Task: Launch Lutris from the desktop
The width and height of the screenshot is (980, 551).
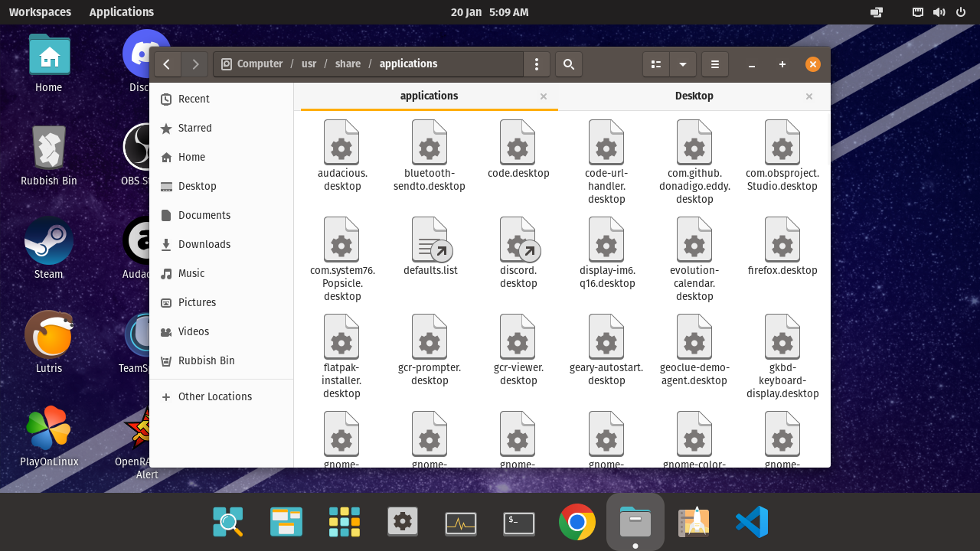Action: (x=49, y=343)
